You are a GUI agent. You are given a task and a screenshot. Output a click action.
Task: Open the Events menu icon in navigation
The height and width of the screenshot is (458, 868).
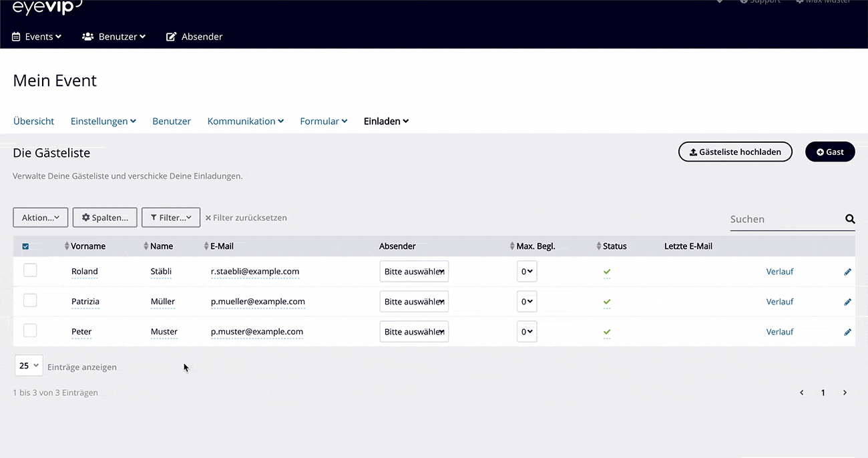point(15,36)
